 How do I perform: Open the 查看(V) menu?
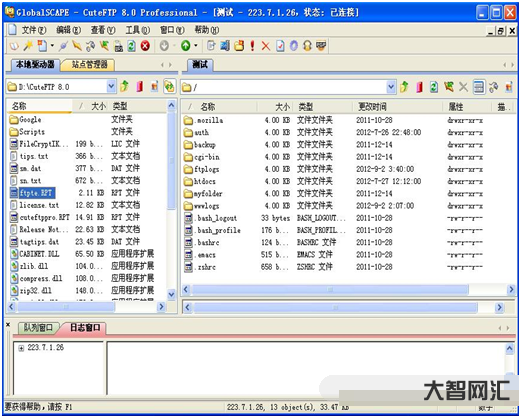[x=103, y=30]
